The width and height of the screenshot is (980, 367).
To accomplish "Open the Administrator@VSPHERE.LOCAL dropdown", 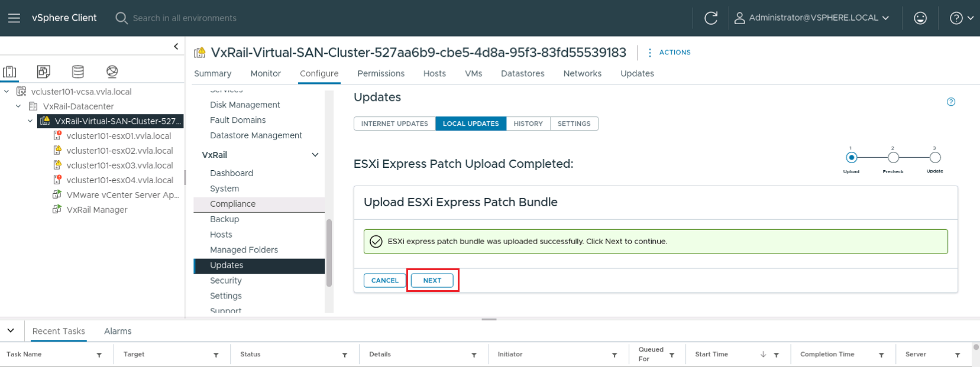I will click(885, 18).
